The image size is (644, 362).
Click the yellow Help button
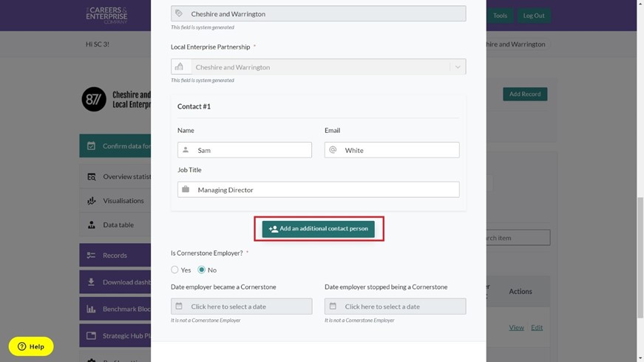[x=31, y=346]
